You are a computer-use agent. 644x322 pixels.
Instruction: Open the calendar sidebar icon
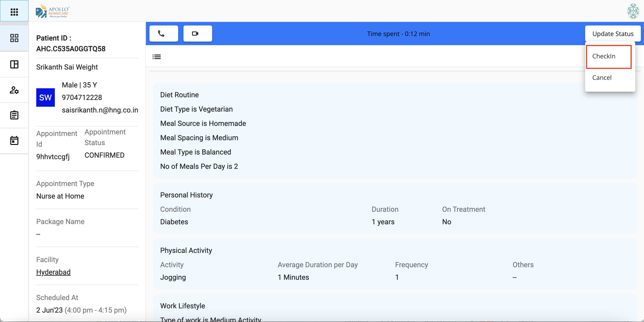coord(14,141)
